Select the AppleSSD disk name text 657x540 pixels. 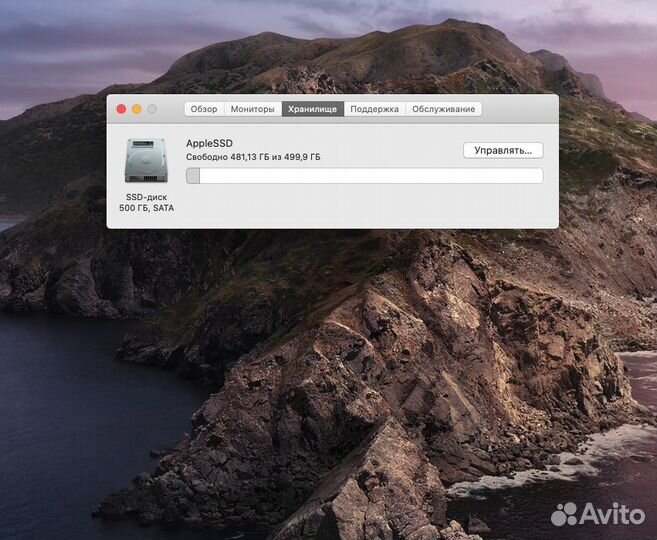pos(210,143)
